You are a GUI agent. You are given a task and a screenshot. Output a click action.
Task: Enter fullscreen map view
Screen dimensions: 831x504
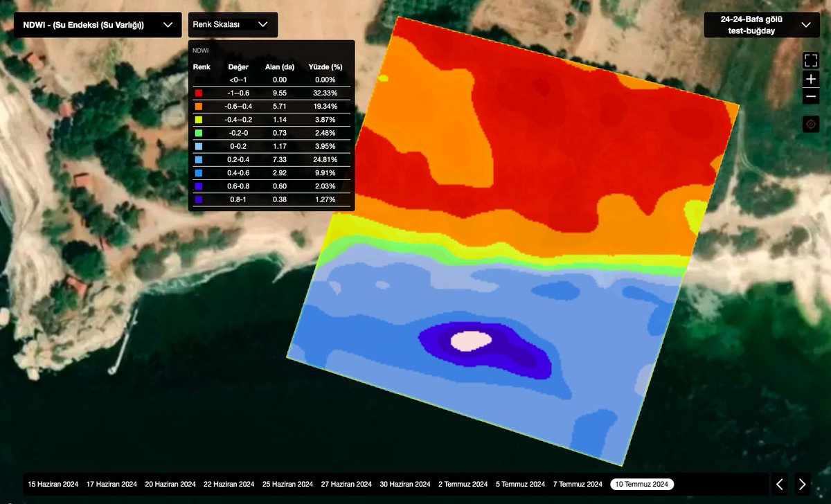(811, 60)
